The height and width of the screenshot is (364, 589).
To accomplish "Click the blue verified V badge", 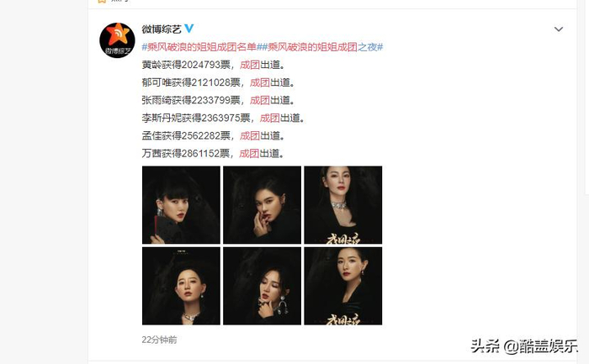I will tap(189, 28).
